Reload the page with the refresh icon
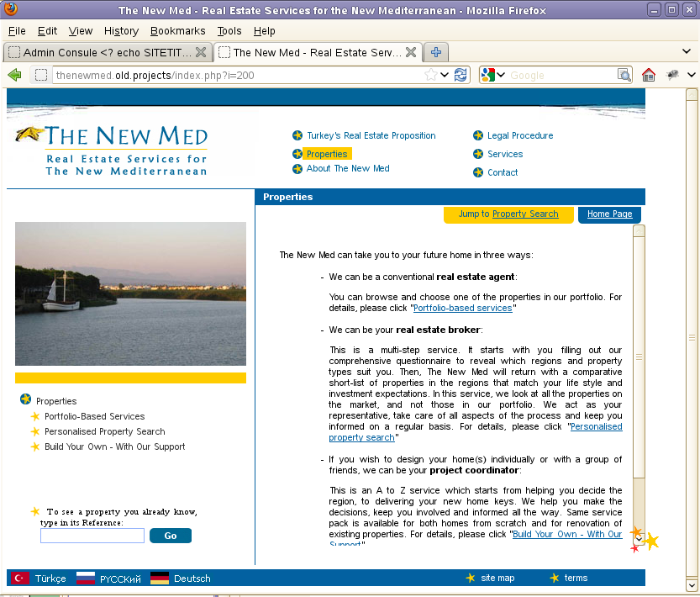Screen dimensions: 700x597 pos(461,75)
